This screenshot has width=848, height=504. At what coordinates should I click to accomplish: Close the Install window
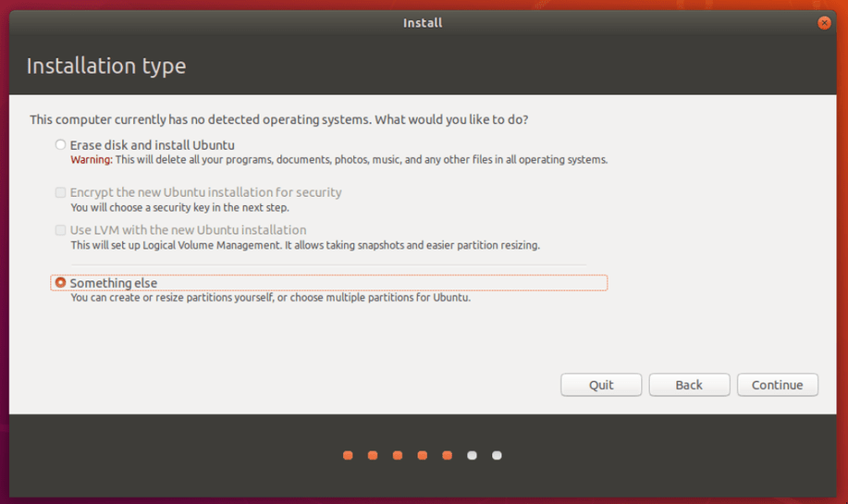(x=824, y=23)
